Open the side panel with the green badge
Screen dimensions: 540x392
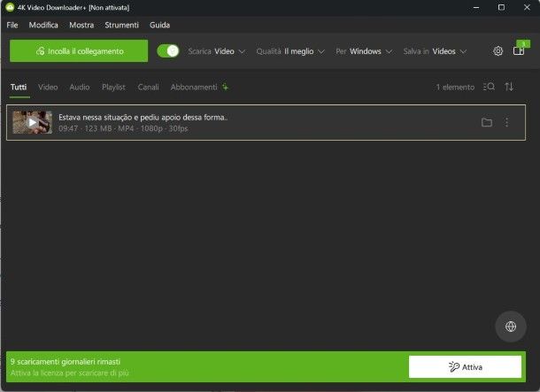coord(519,51)
